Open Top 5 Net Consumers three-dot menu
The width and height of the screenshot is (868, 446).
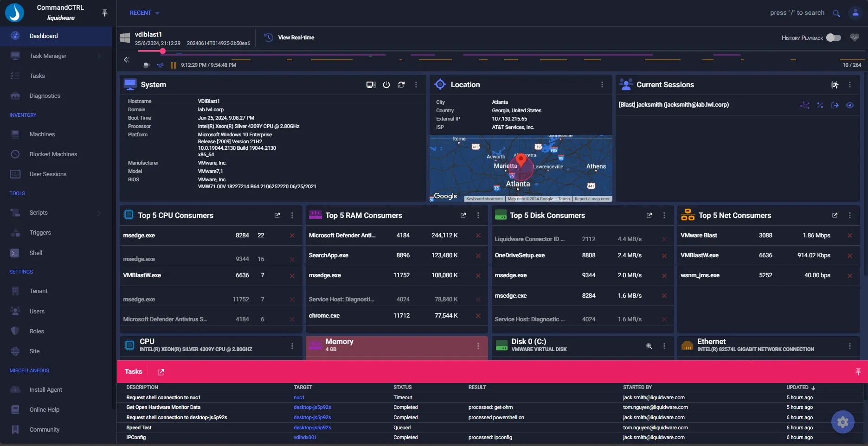849,215
